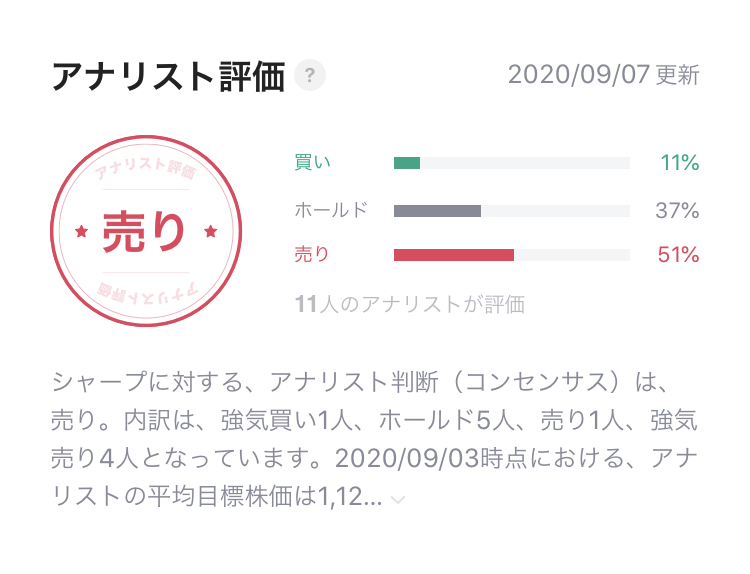Click the red 売り rating bar
The width and height of the screenshot is (750, 574).
pos(453,255)
